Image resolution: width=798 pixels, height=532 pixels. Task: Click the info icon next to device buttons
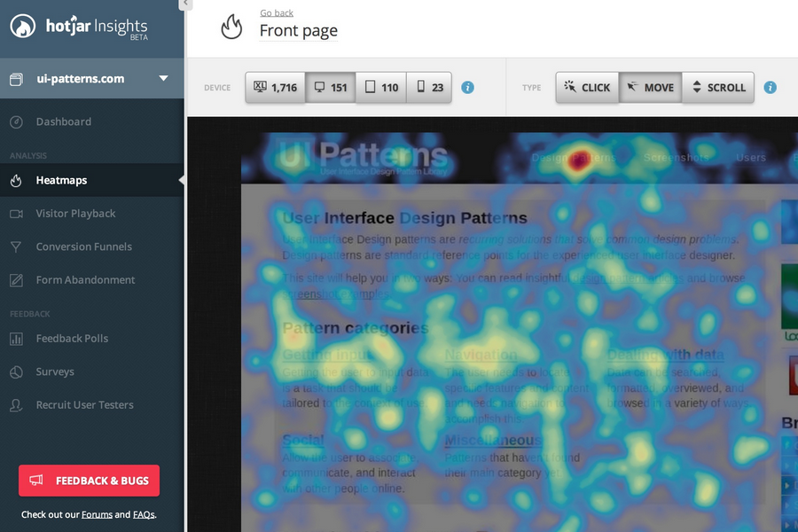[467, 88]
